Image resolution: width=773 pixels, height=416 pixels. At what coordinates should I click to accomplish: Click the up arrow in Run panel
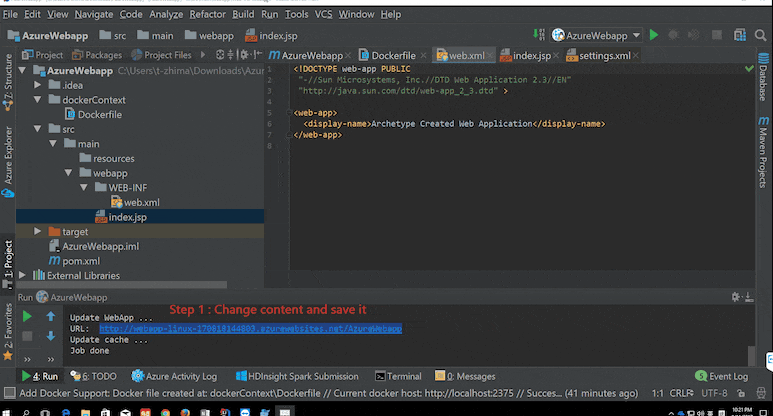tap(51, 316)
